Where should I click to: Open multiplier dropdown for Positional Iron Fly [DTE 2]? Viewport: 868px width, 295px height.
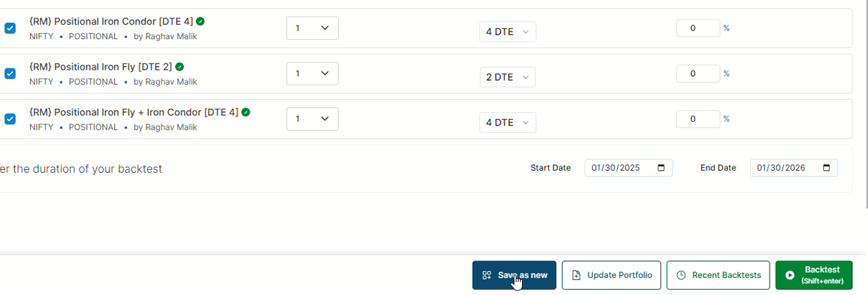312,74
